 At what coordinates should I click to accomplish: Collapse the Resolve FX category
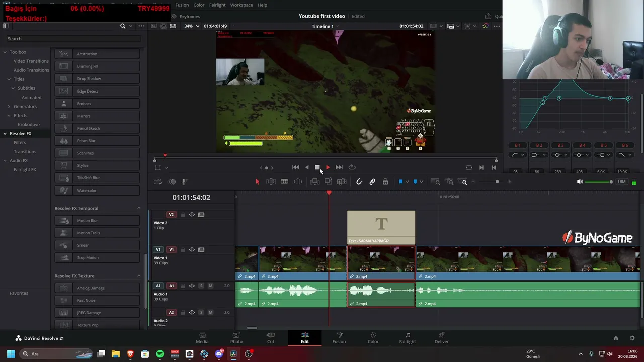[5, 134]
